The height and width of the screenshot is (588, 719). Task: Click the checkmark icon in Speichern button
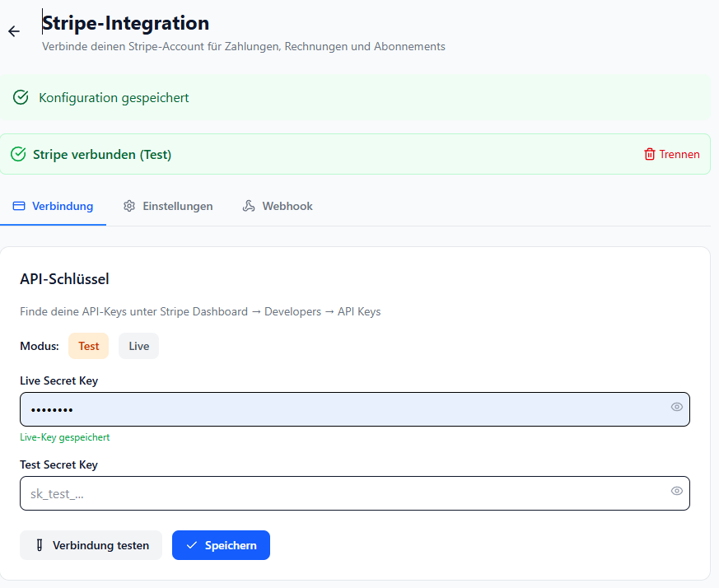pos(192,545)
